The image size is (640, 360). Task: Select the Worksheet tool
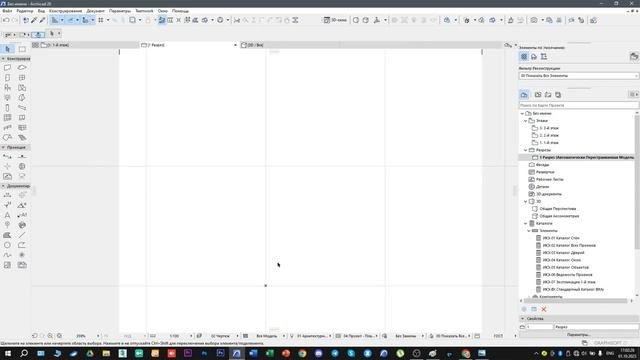7,176
